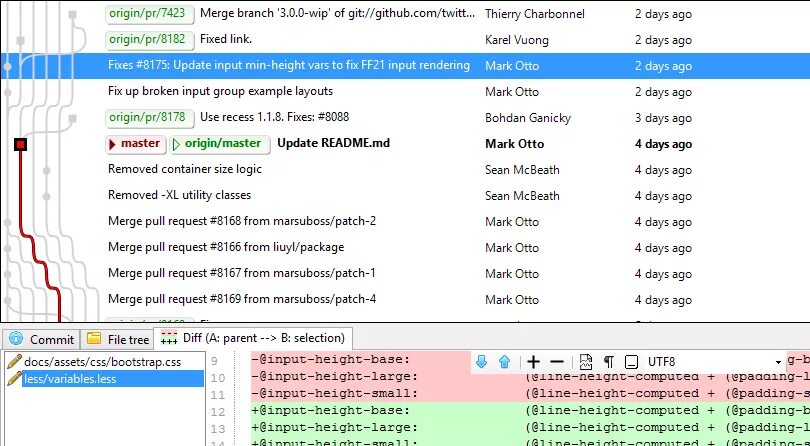
Task: Switch to the Commit tab
Action: pyautogui.click(x=40, y=339)
